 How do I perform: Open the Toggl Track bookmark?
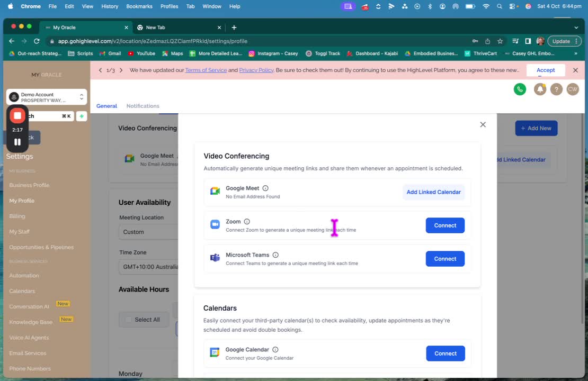click(323, 53)
